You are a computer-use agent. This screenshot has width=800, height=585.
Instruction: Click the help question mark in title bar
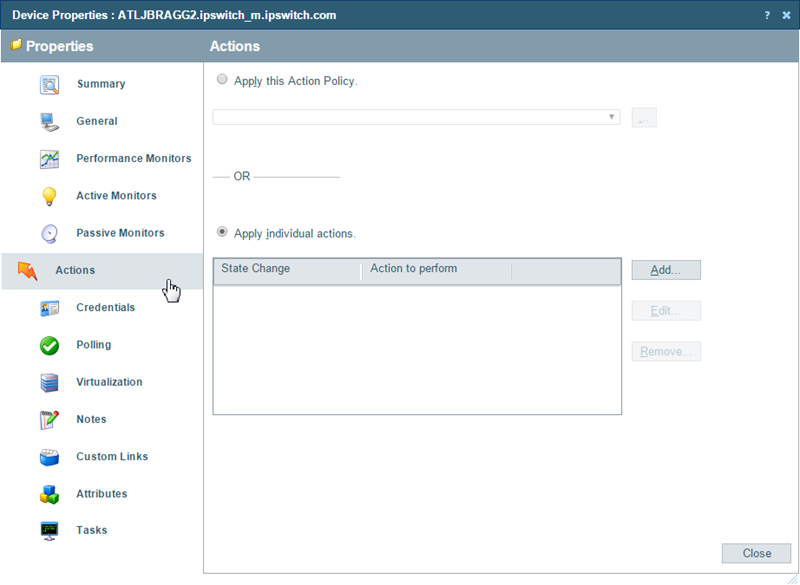(x=767, y=15)
